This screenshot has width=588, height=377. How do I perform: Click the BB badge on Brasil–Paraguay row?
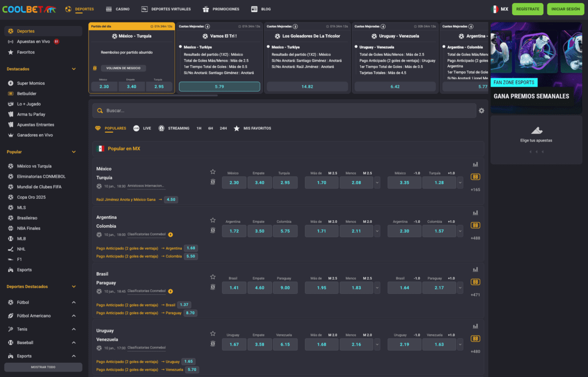(x=475, y=282)
